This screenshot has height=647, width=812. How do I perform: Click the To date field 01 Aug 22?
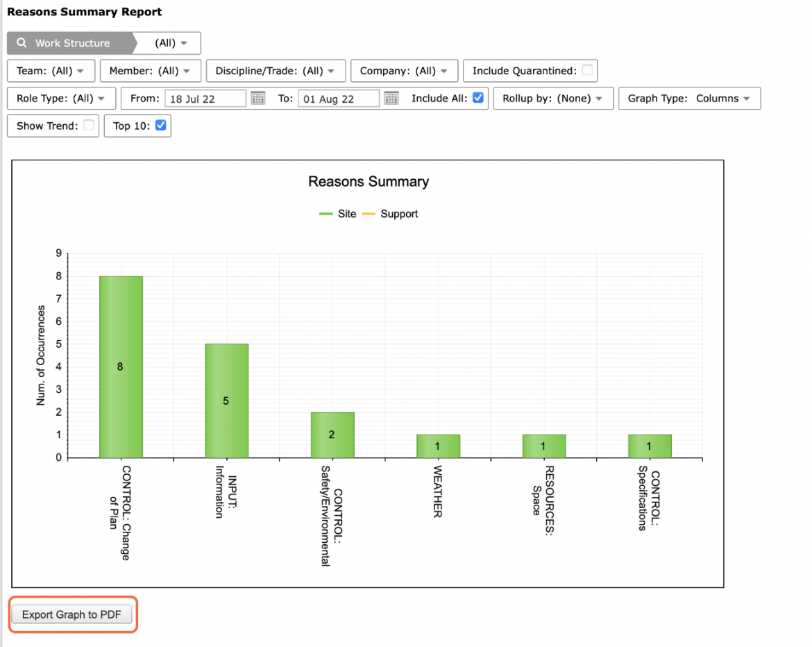339,99
